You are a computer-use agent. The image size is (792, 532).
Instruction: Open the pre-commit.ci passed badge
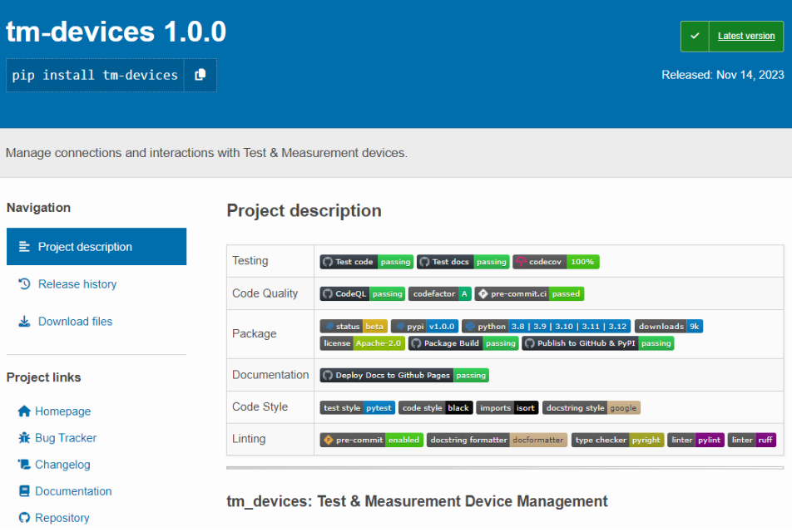(x=529, y=294)
